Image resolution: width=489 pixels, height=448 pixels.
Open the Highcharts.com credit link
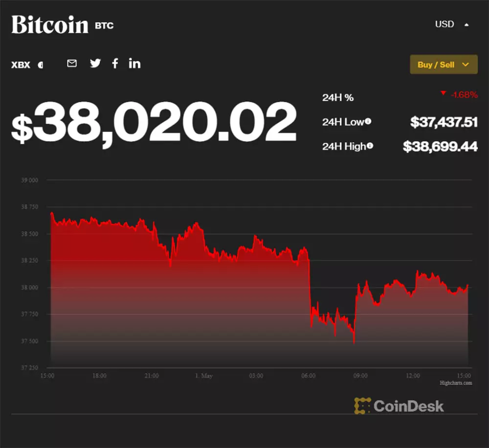tap(456, 383)
